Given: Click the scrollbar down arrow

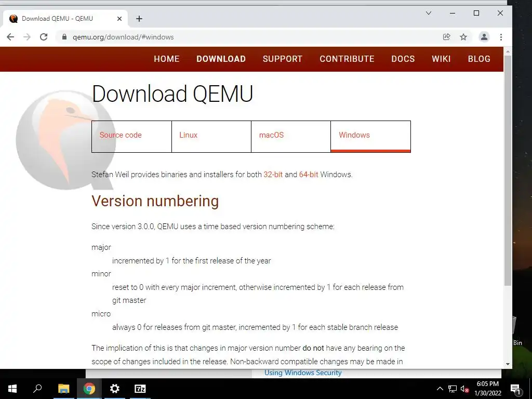Looking at the screenshot, I should tap(508, 364).
